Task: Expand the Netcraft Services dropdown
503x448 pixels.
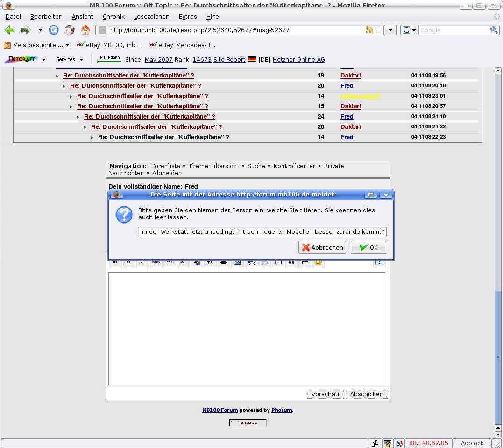Action: point(70,60)
